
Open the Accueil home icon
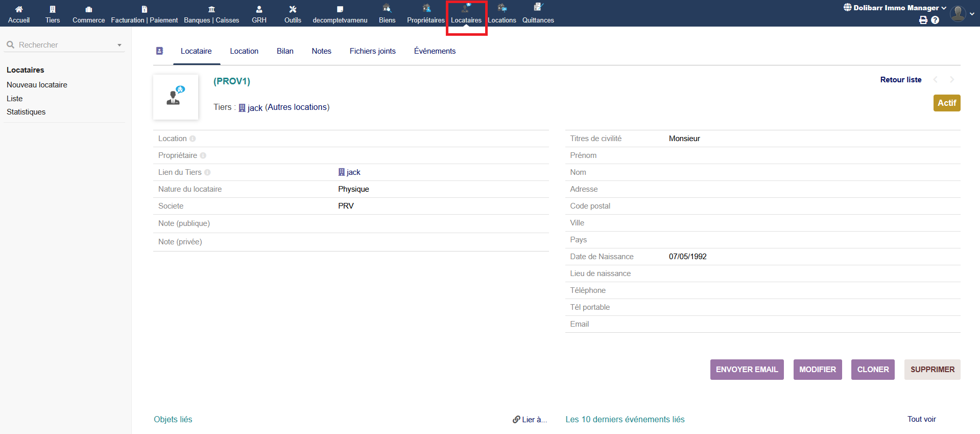coord(19,9)
